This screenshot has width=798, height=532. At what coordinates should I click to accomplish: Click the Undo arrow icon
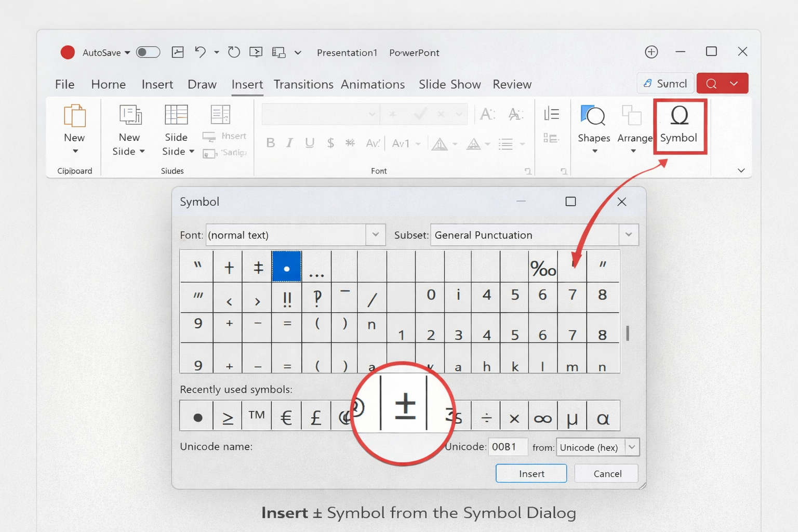[200, 52]
